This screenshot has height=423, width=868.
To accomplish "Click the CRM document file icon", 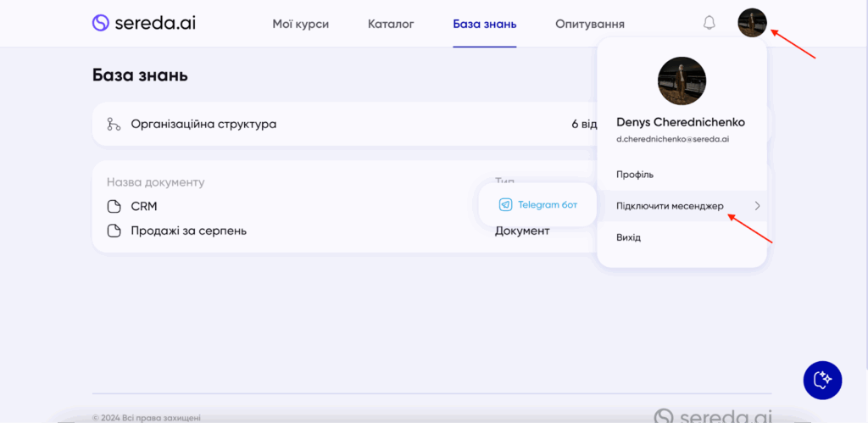I will pyautogui.click(x=114, y=207).
